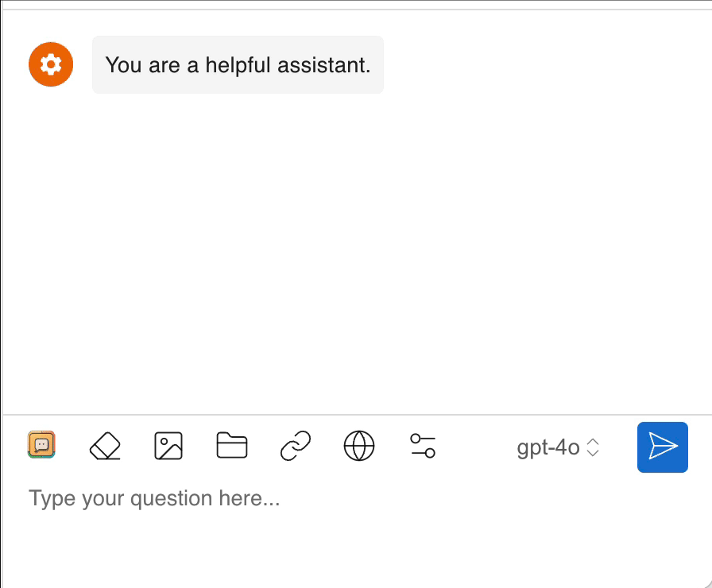Attach an image using the picture icon
Image resolution: width=712 pixels, height=588 pixels.
click(x=168, y=446)
